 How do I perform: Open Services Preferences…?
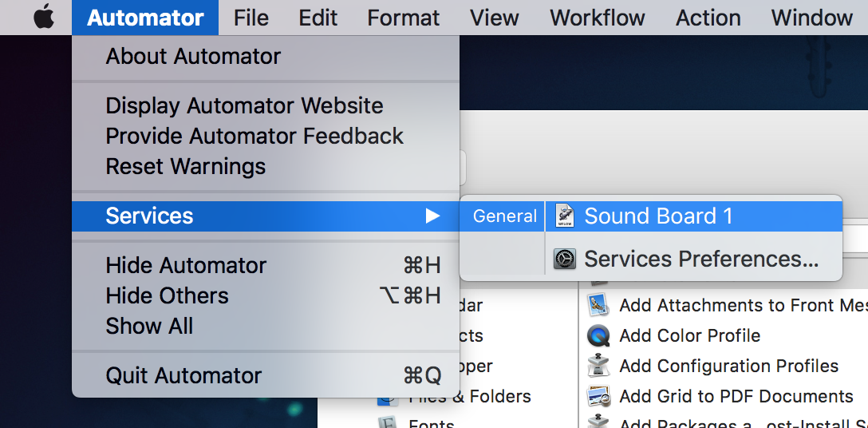point(693,259)
